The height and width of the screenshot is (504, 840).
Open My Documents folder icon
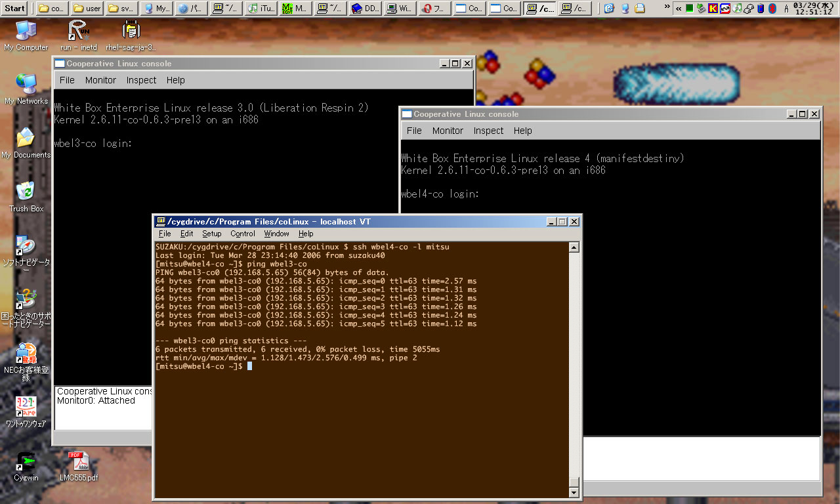pyautogui.click(x=26, y=139)
